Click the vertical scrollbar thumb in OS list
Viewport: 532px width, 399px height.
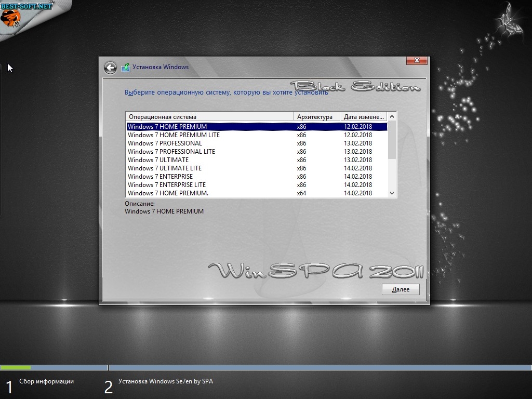[x=392, y=140]
